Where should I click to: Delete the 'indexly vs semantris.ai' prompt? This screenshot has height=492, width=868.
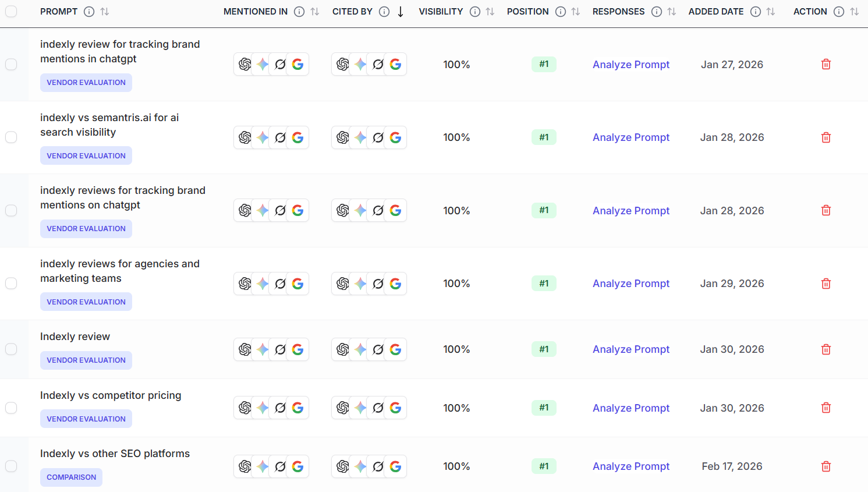pyautogui.click(x=826, y=137)
